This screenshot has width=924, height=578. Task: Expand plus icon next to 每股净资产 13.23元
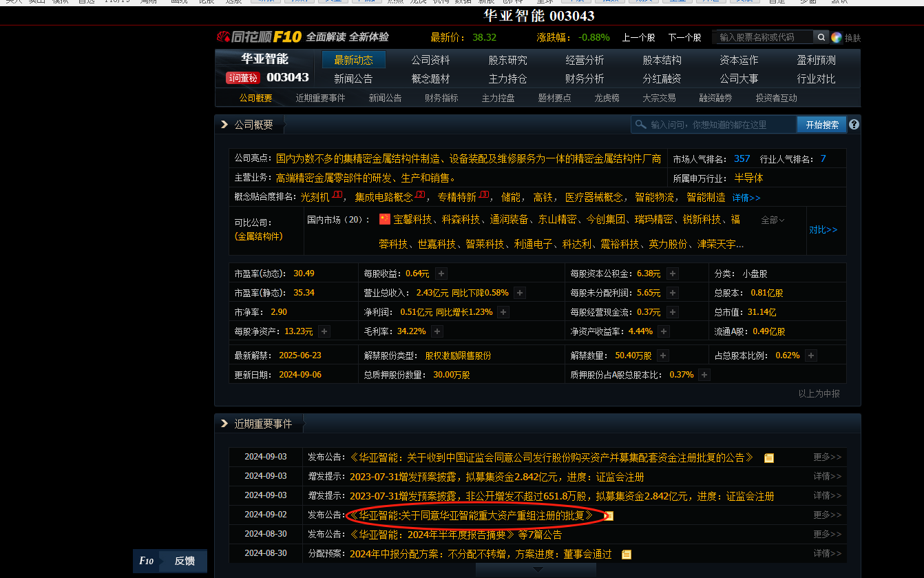324,331
